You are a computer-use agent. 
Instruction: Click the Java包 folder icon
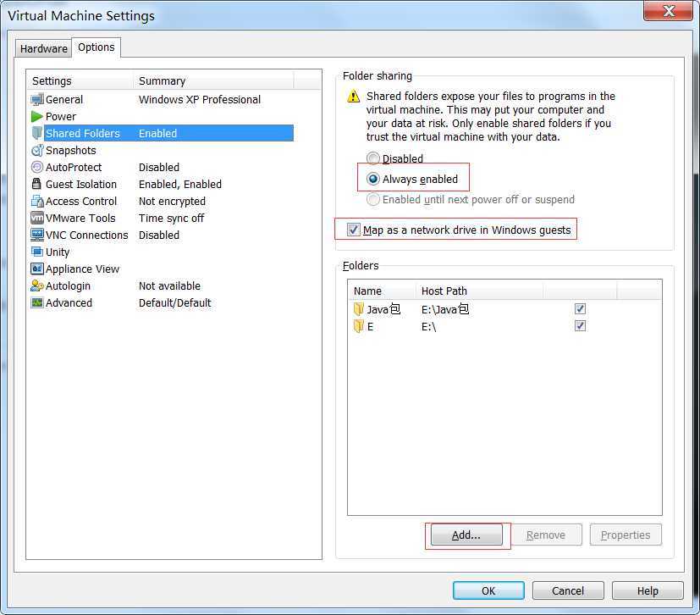[359, 309]
